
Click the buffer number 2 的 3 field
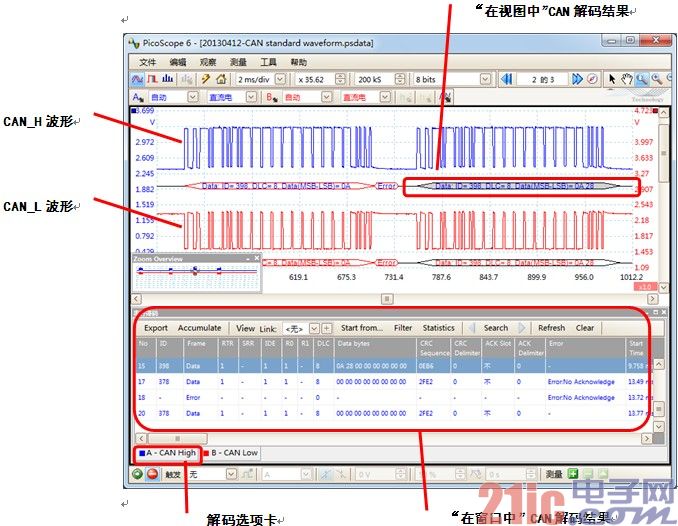click(x=542, y=79)
